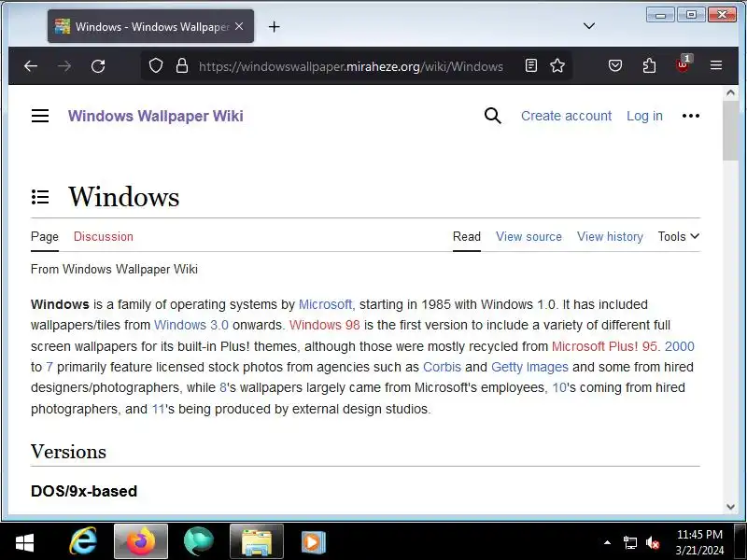Click the page scrollbar thumb
747x560 pixels.
pos(730,131)
